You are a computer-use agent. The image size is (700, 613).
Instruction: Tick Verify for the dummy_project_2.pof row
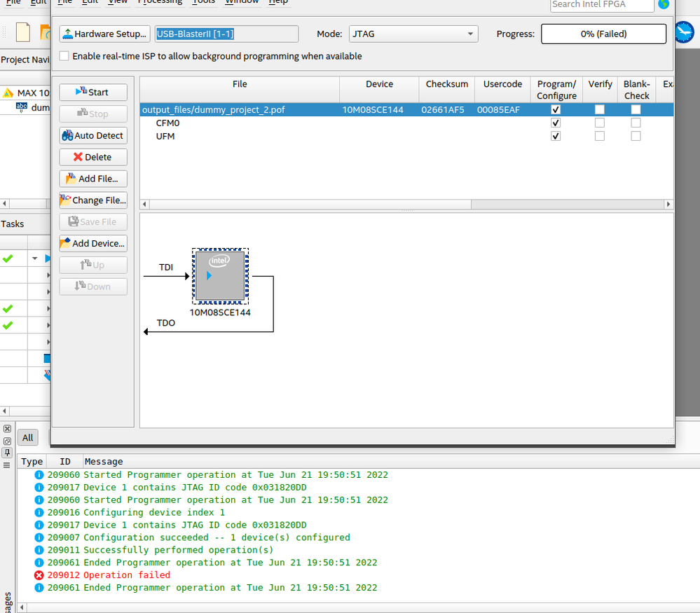[600, 110]
